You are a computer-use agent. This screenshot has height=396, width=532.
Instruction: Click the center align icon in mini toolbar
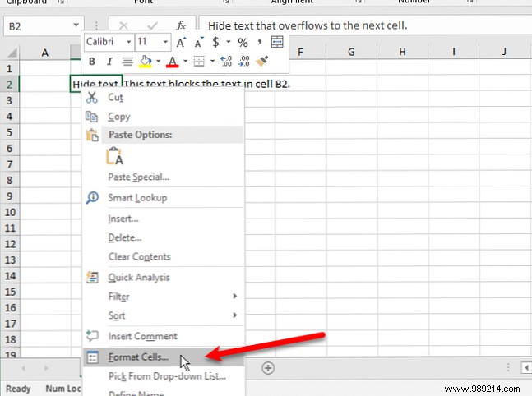127,62
